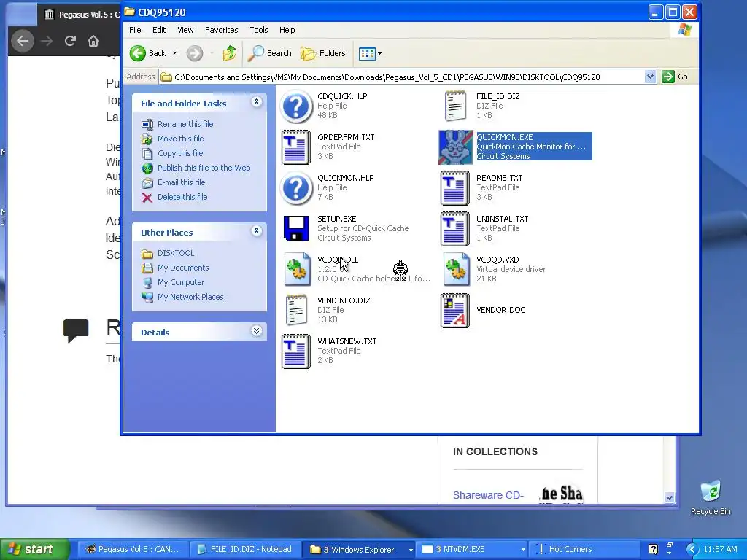The image size is (747, 560).
Task: Go up one folder level icon
Action: click(230, 53)
